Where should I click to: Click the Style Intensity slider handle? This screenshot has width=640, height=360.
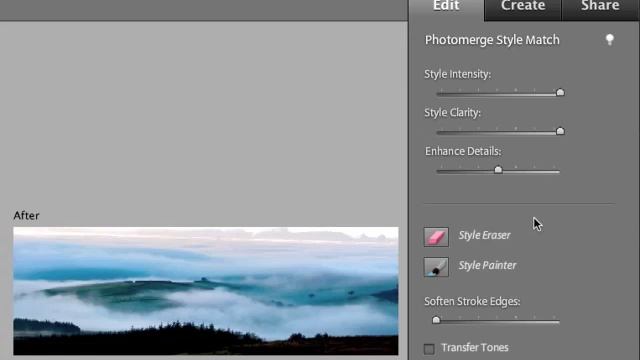(x=560, y=93)
